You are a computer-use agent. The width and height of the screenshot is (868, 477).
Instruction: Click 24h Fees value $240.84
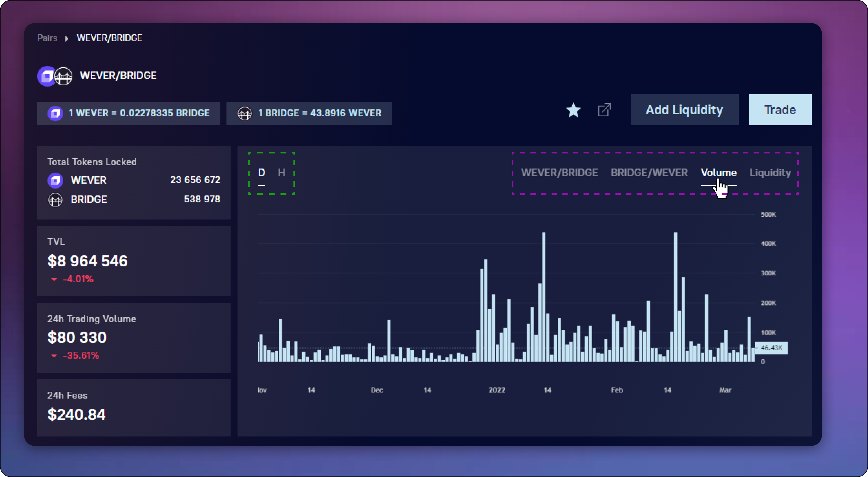76,414
